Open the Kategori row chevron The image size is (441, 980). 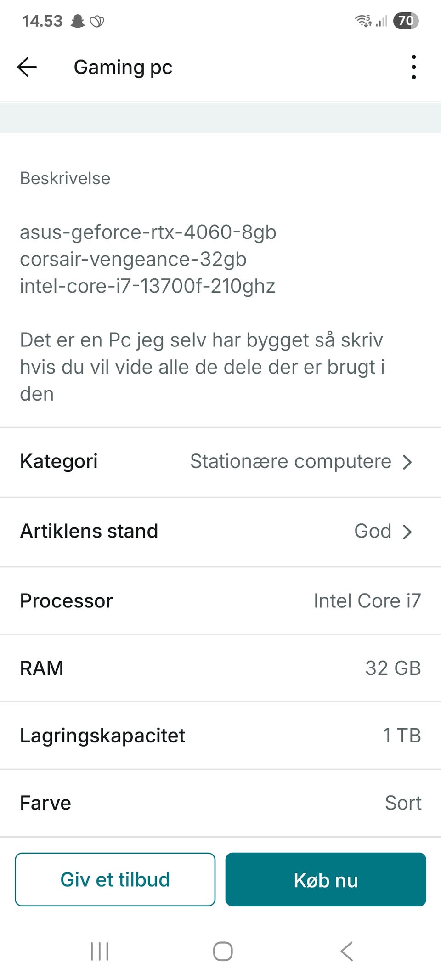(x=407, y=462)
